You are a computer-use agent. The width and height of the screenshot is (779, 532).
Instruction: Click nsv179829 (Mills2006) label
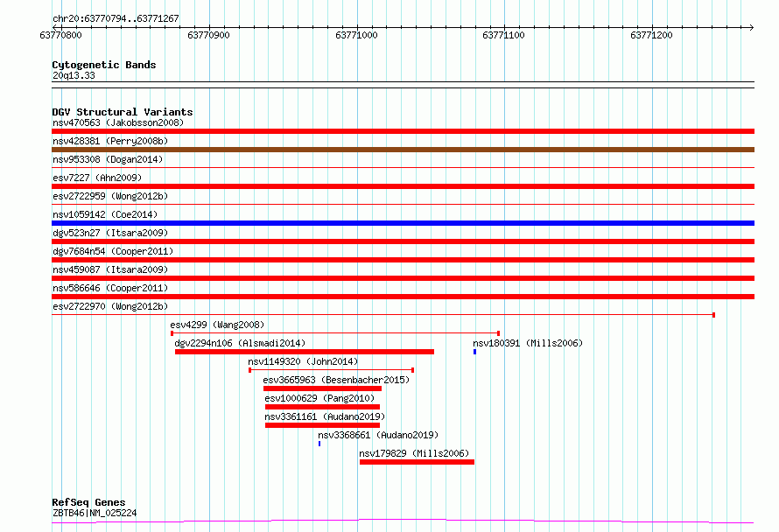[414, 453]
